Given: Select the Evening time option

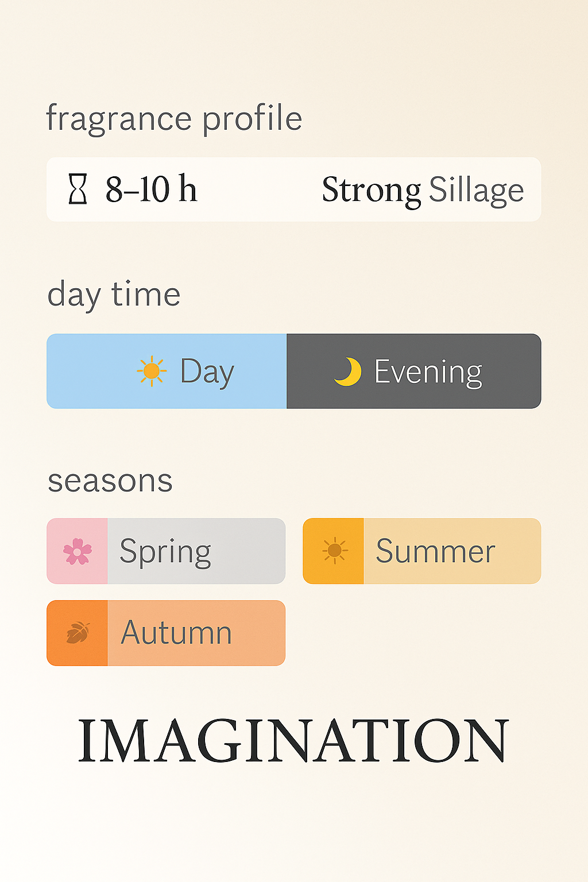Looking at the screenshot, I should [413, 371].
